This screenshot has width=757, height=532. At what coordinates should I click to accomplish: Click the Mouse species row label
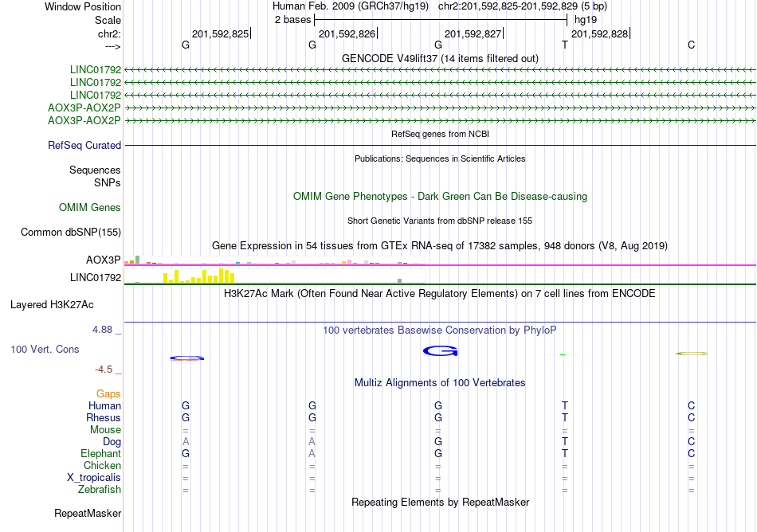(105, 430)
